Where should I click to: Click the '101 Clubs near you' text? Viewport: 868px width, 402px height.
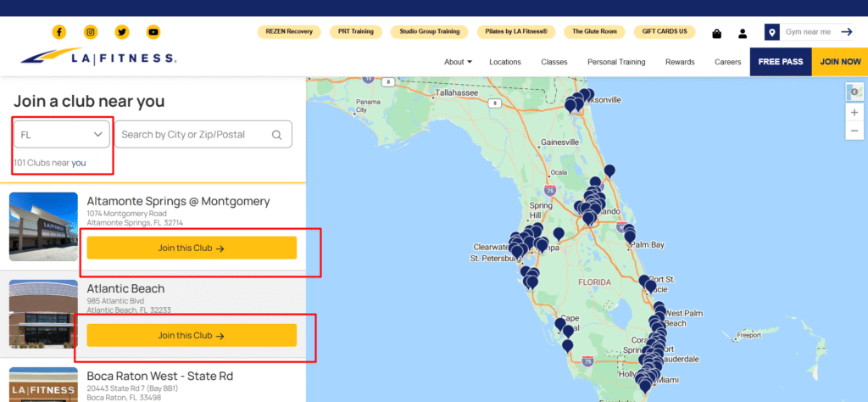tap(50, 163)
